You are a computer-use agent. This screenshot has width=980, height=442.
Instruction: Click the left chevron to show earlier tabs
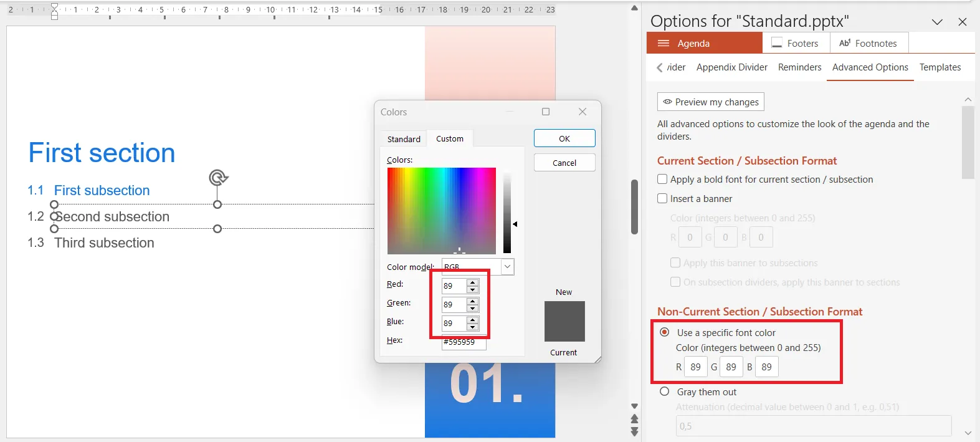click(660, 67)
